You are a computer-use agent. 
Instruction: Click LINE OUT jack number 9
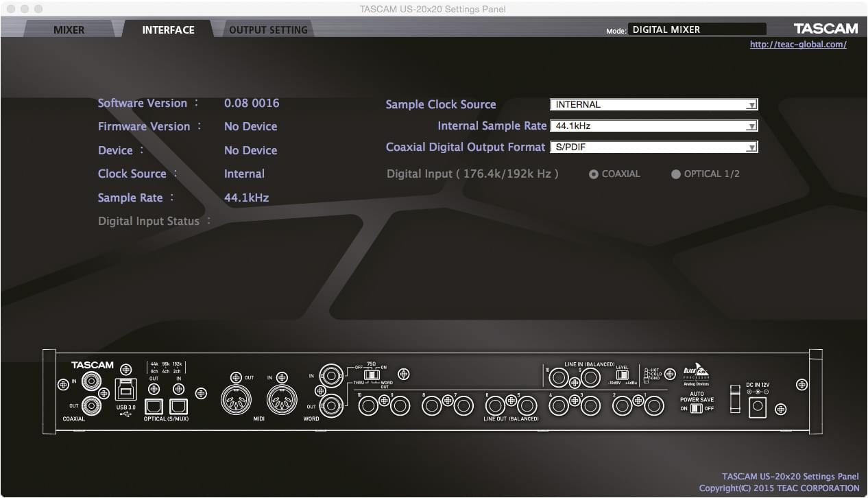pyautogui.click(x=400, y=406)
